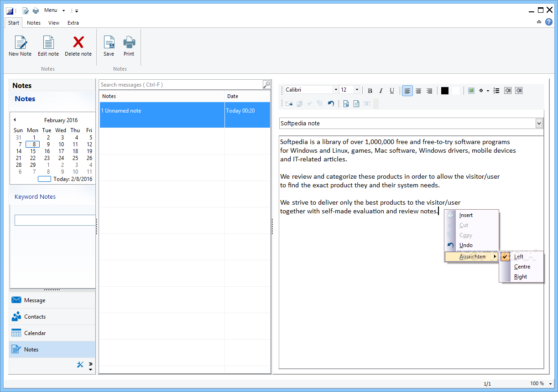The height and width of the screenshot is (392, 558).
Task: Click the ribbon Print icon
Action: tap(129, 42)
